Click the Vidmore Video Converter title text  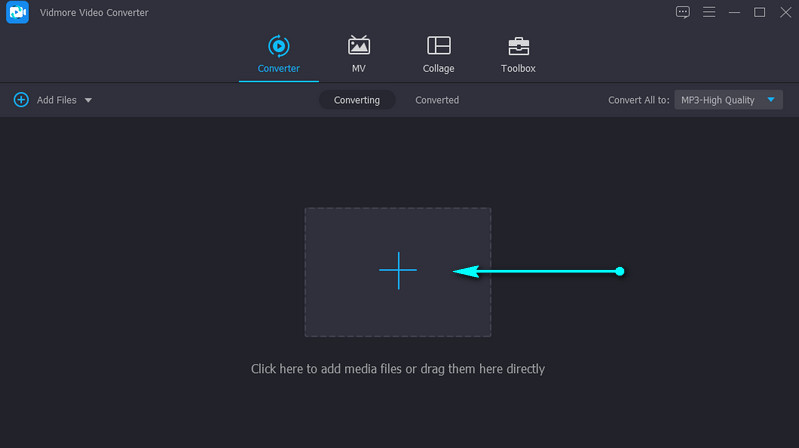pyautogui.click(x=92, y=12)
